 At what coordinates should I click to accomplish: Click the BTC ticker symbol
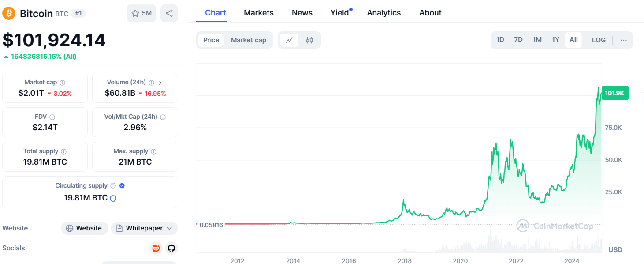point(62,14)
